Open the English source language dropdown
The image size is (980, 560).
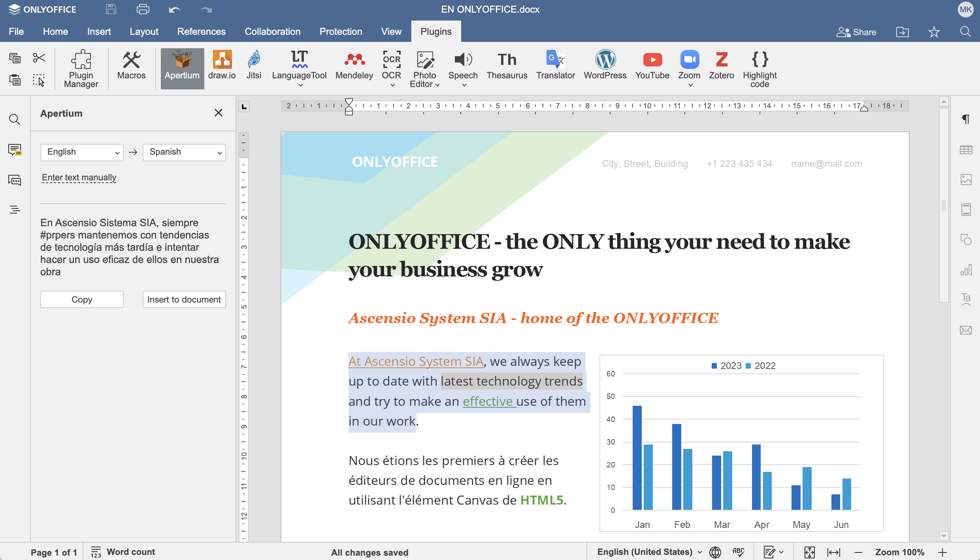(82, 152)
